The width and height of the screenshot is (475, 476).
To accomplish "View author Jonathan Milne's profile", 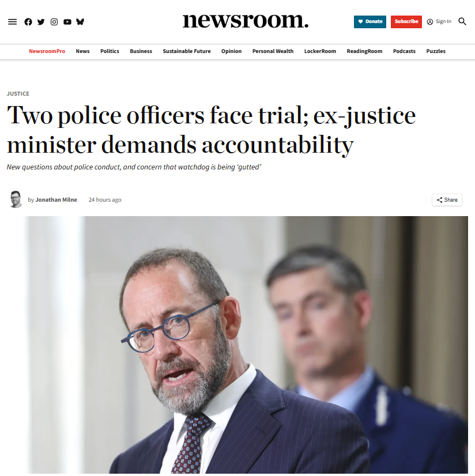I will 56,199.
